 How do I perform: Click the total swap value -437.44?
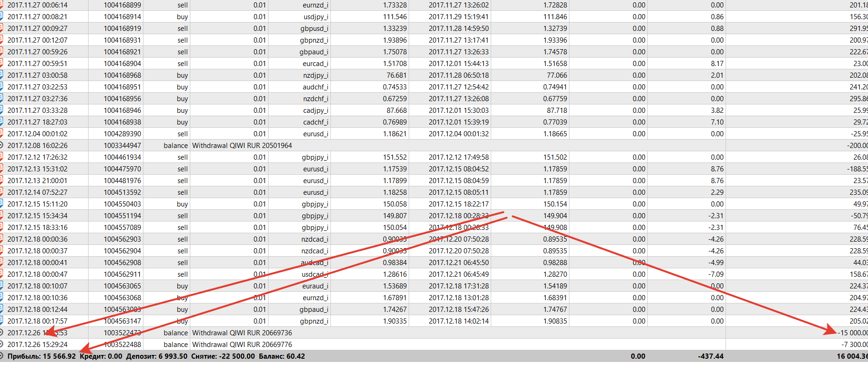point(711,356)
